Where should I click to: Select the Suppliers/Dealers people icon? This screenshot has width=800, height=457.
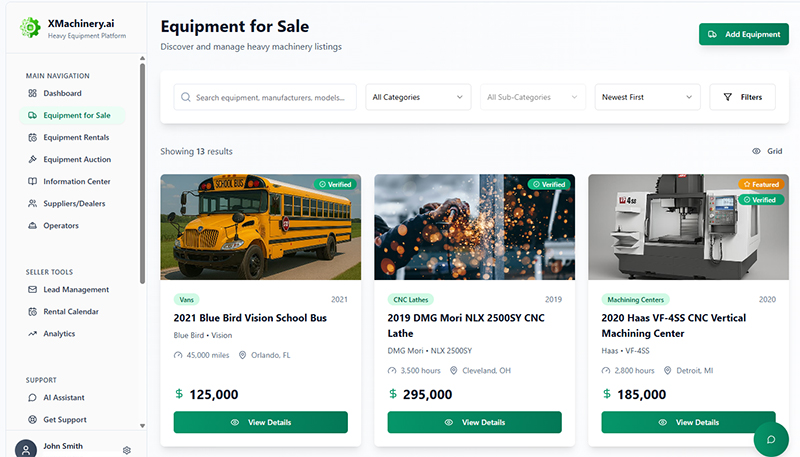tap(33, 203)
